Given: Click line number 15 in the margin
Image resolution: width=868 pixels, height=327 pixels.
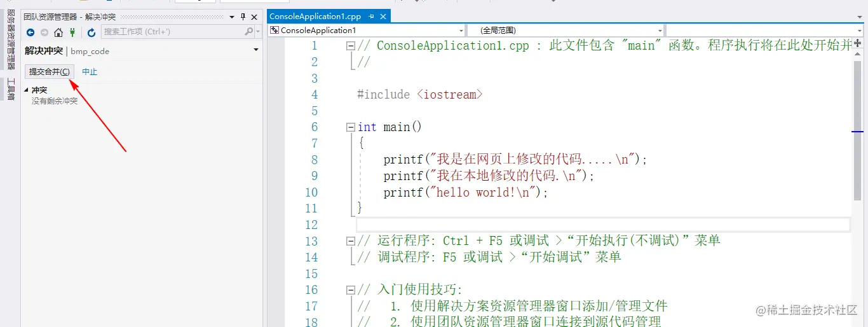Looking at the screenshot, I should [311, 274].
